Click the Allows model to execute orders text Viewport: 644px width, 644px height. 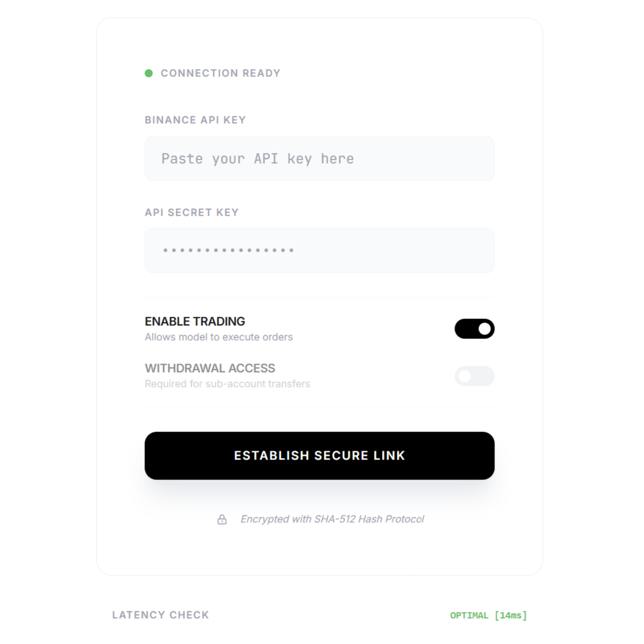pos(218,337)
